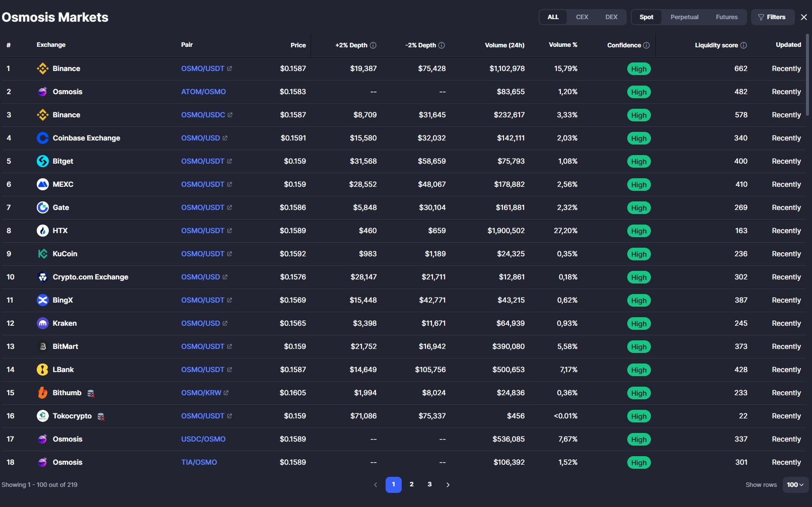The width and height of the screenshot is (812, 507).
Task: Click the Binance logo in row 1
Action: click(43, 68)
